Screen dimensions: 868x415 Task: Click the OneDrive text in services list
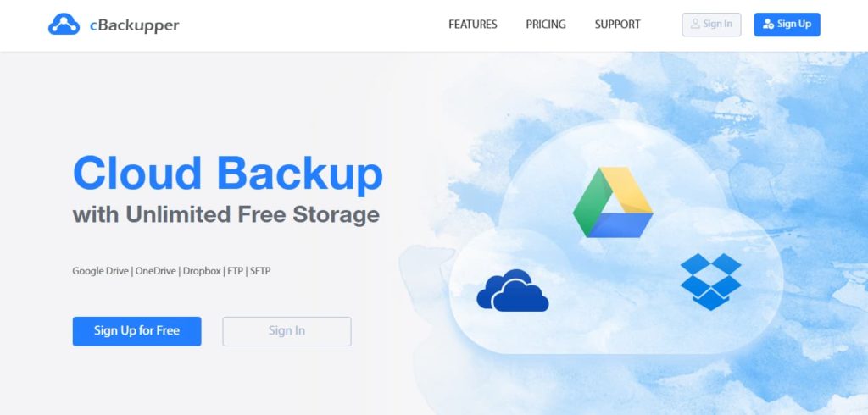(156, 271)
